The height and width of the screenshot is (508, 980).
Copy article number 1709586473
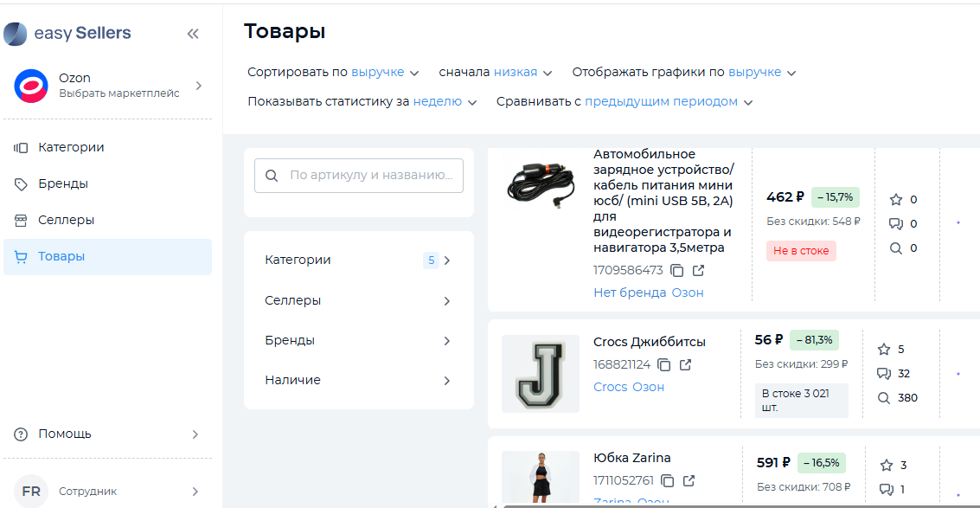pyautogui.click(x=678, y=271)
